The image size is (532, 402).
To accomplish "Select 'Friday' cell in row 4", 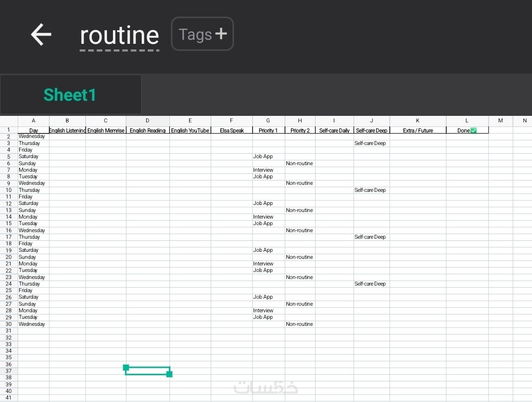I will click(x=34, y=150).
